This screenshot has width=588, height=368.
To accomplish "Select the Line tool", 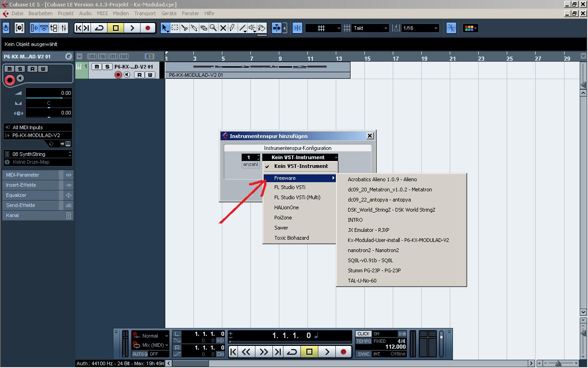I will coord(243,28).
